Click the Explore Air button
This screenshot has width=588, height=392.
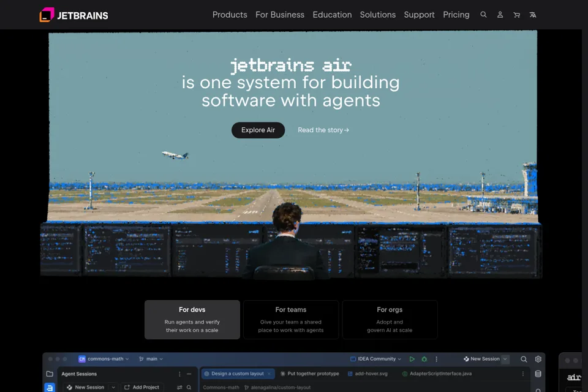click(x=258, y=130)
